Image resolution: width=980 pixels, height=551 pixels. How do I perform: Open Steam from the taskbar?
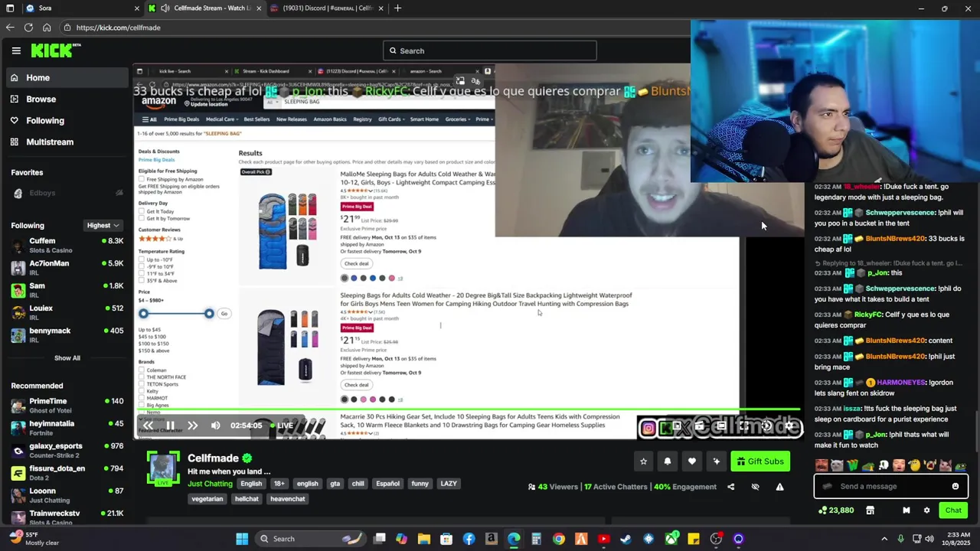[x=626, y=539]
